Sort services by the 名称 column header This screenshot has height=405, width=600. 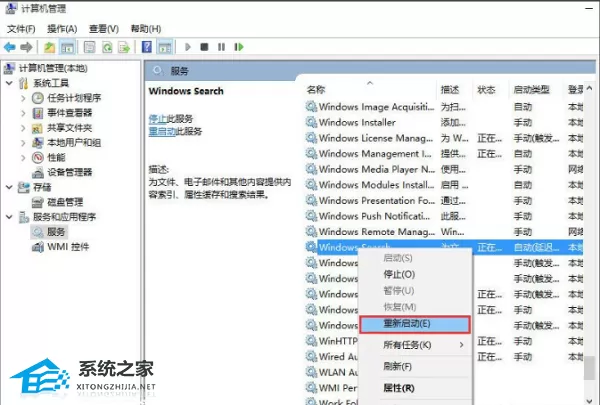[x=316, y=90]
